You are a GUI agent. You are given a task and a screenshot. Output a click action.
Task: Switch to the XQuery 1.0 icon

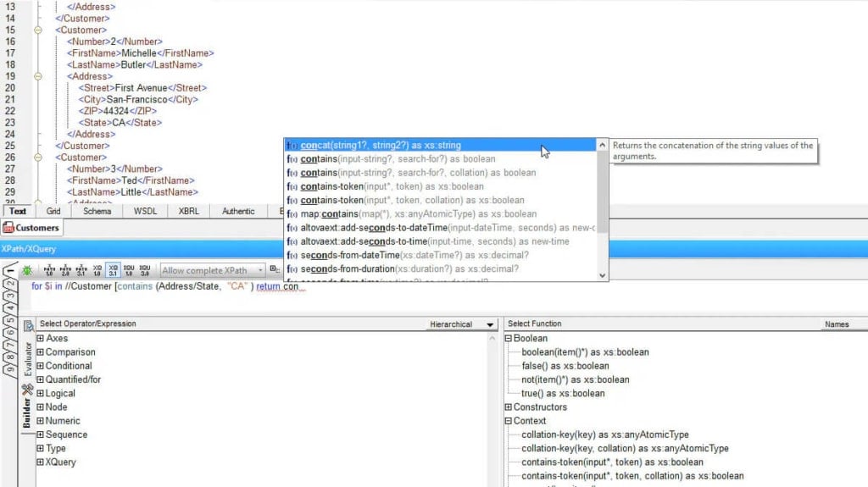click(97, 270)
